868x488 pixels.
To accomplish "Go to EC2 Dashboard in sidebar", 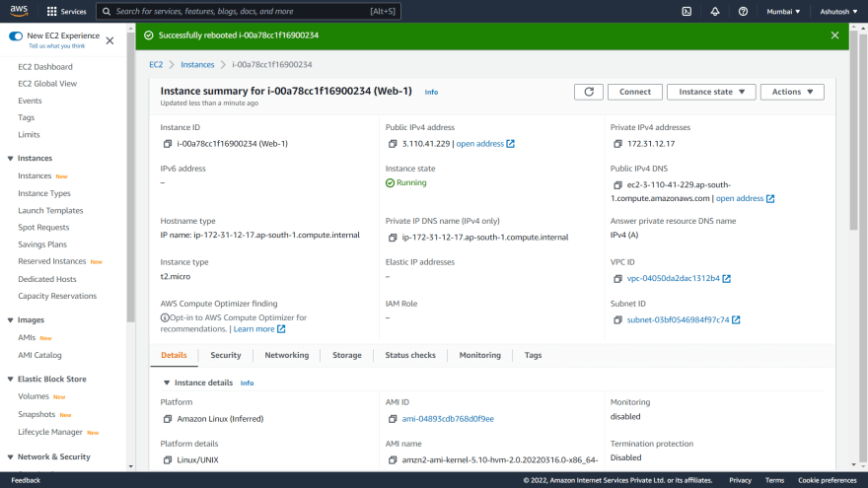I will (x=45, y=67).
